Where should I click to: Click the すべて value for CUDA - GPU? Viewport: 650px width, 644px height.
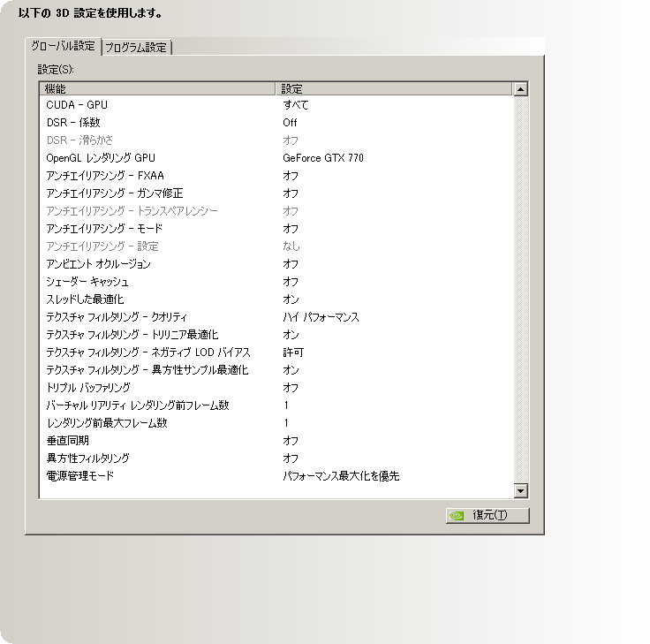click(296, 105)
